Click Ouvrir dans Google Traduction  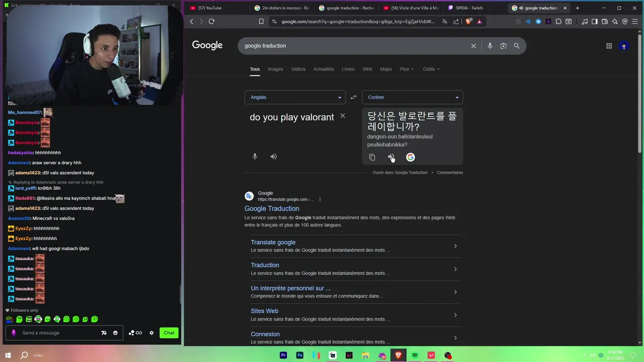400,172
